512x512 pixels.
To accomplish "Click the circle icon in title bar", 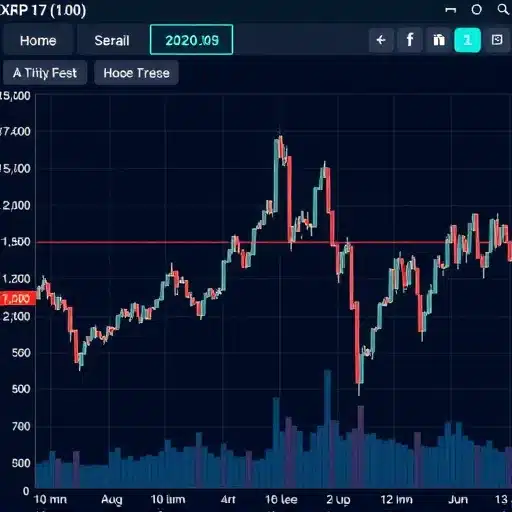I will [x=477, y=10].
